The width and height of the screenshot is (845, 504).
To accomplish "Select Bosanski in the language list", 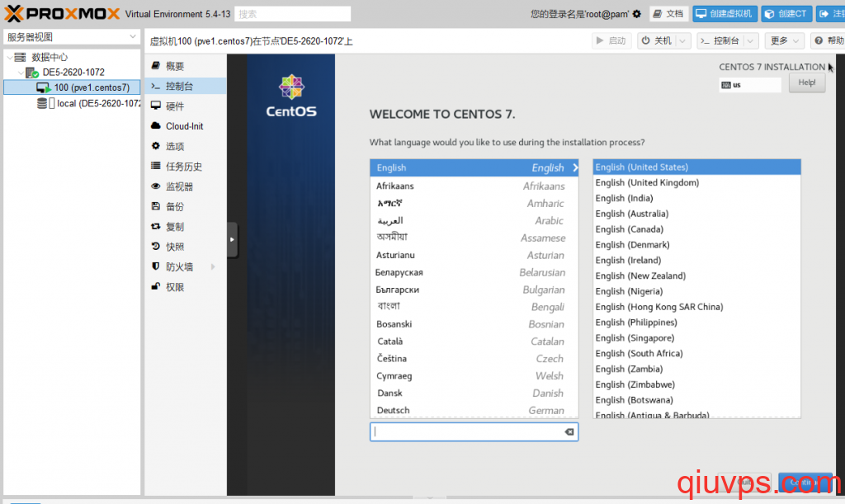I will tap(474, 323).
